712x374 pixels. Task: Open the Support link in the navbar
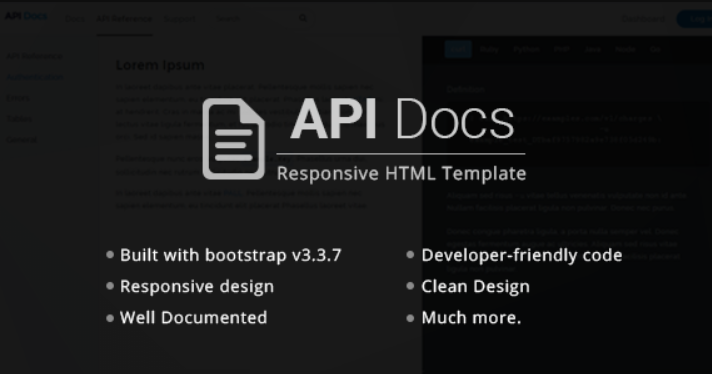179,19
